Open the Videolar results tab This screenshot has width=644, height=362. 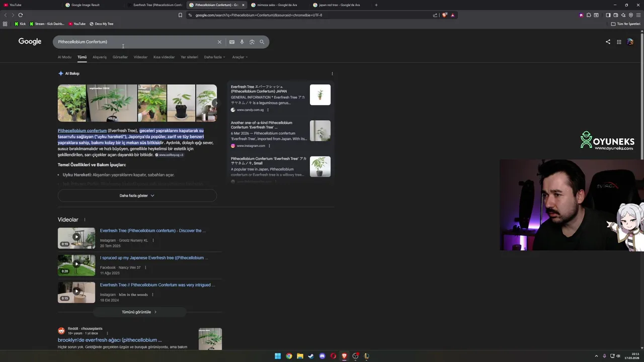coord(140,57)
